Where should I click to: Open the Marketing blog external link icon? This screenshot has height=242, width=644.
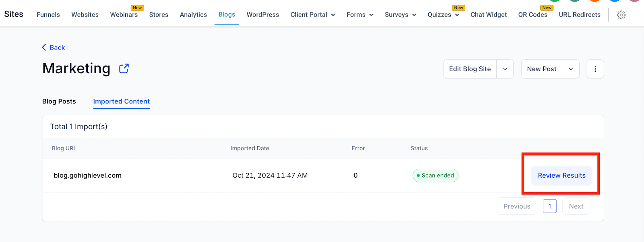click(124, 68)
